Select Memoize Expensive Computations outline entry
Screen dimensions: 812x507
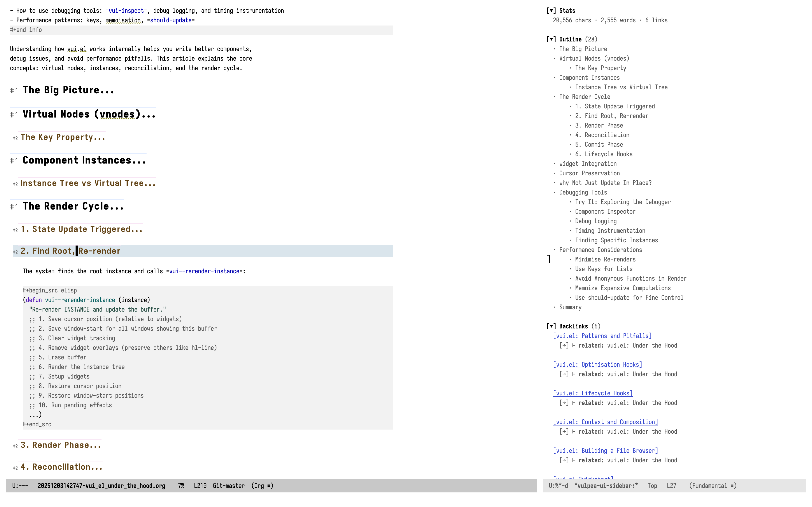pos(623,288)
